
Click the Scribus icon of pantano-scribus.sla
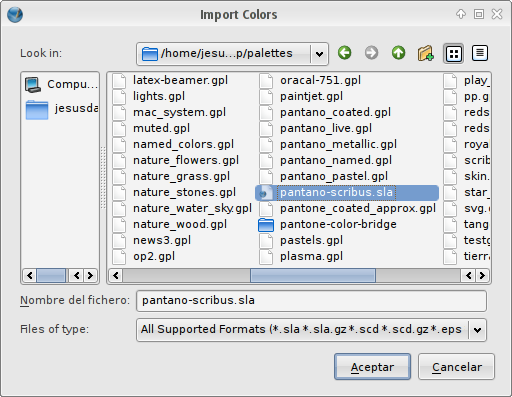point(265,193)
